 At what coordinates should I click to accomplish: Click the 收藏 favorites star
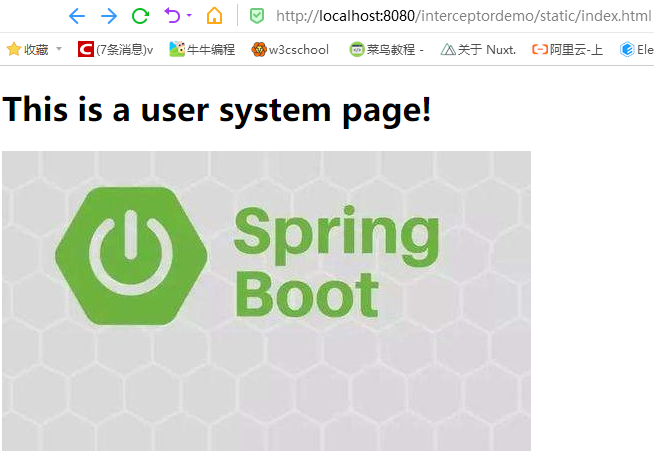click(14, 49)
